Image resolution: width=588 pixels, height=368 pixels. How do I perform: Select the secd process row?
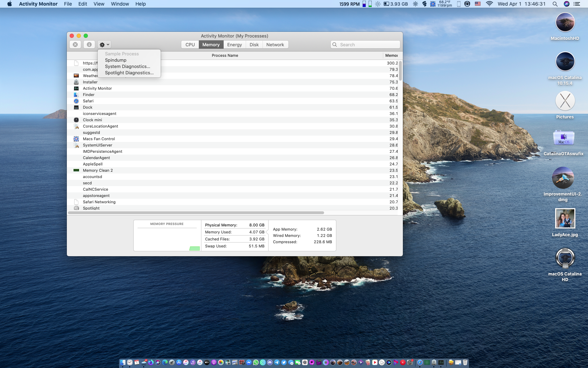tap(233, 183)
